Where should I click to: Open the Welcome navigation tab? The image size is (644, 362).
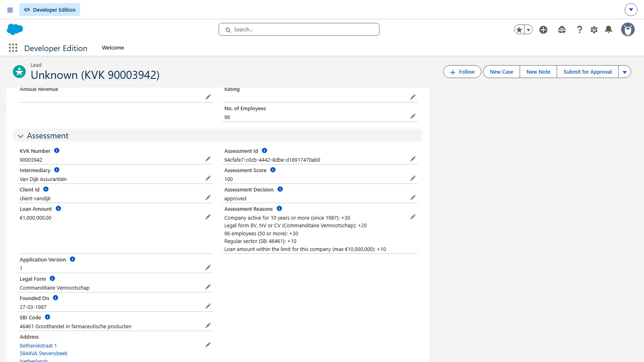pos(113,47)
